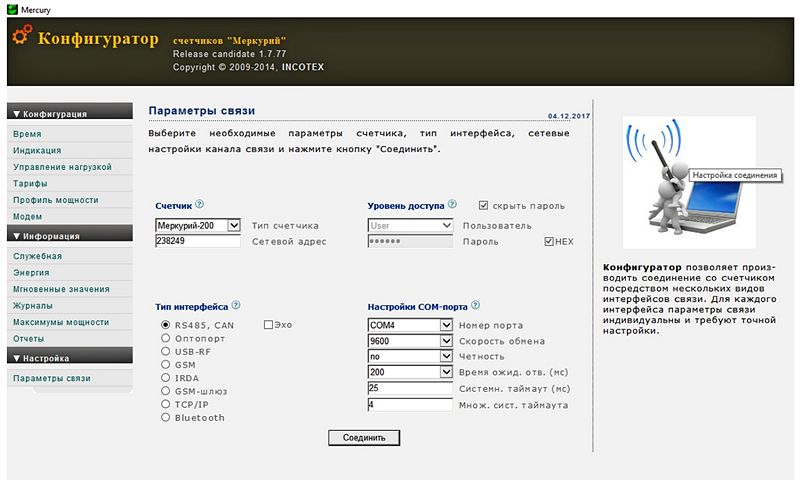
Task: Select TCP/IP interface radio button
Action: coord(165,405)
